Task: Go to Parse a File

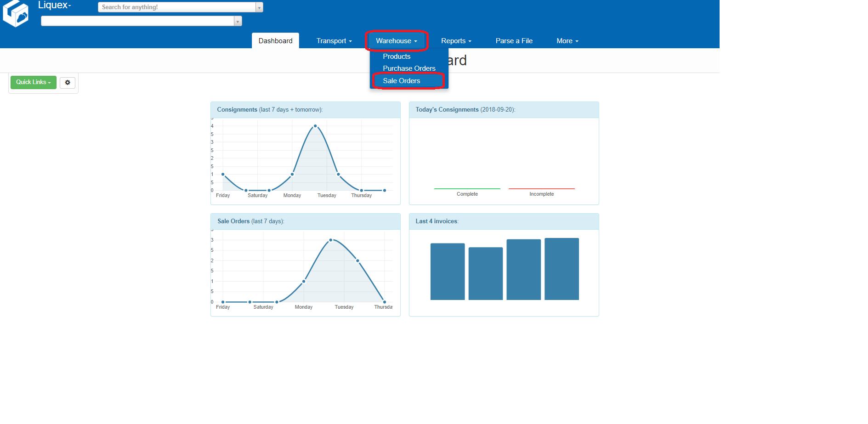Action: coord(514,41)
